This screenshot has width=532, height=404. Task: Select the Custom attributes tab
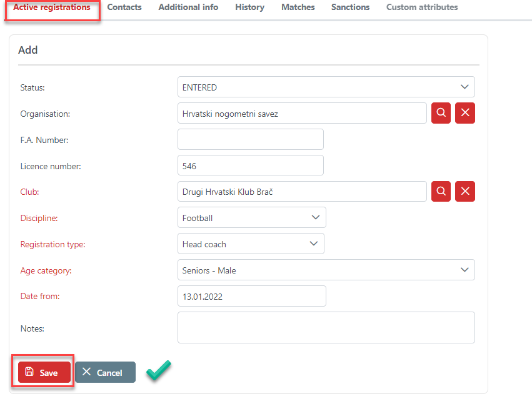tap(421, 7)
